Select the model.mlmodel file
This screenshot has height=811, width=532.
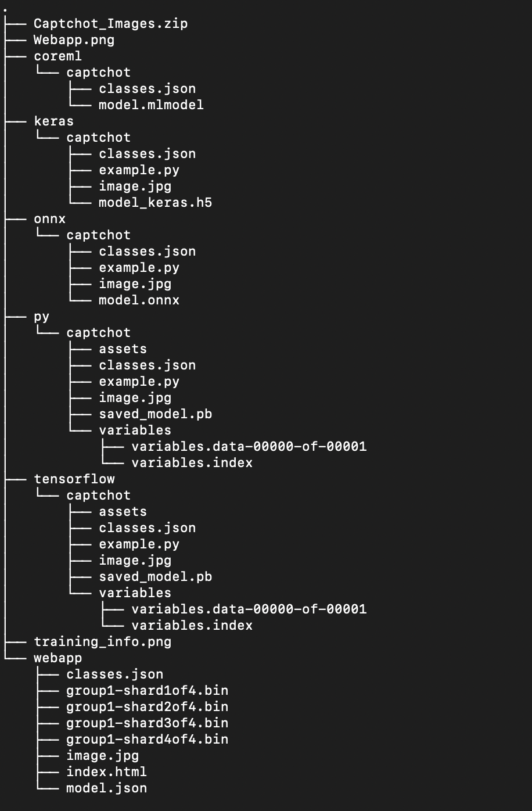[151, 105]
